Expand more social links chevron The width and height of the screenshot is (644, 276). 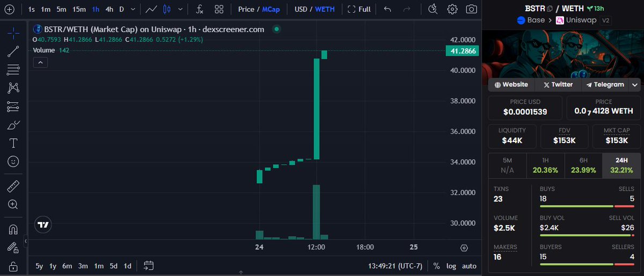[635, 85]
